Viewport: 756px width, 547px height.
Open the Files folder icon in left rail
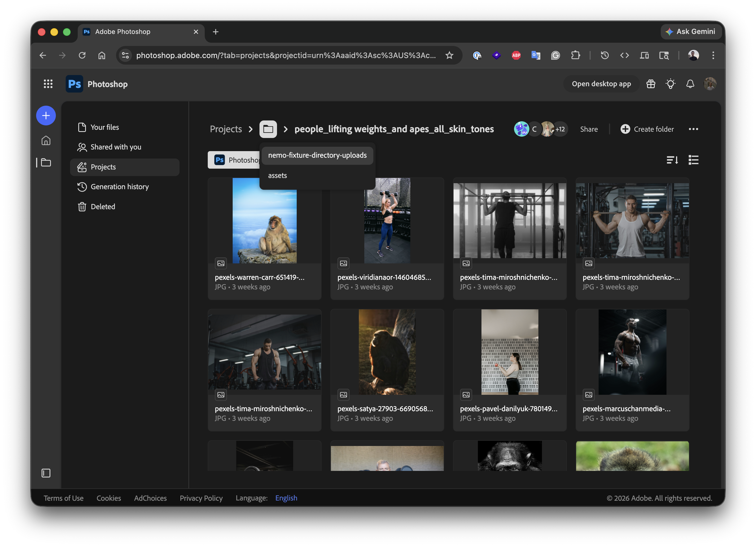[46, 162]
